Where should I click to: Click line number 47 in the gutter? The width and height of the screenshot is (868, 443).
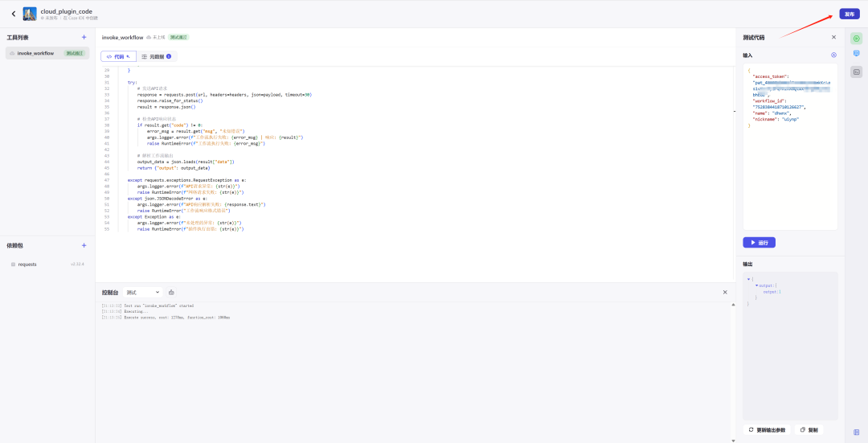pyautogui.click(x=106, y=180)
